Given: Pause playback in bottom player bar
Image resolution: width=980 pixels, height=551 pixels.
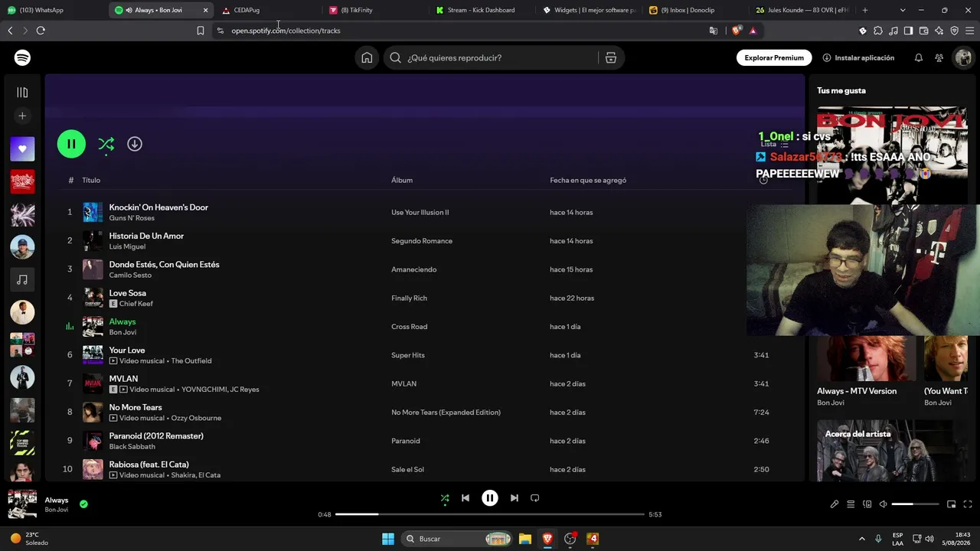Looking at the screenshot, I should tap(490, 498).
